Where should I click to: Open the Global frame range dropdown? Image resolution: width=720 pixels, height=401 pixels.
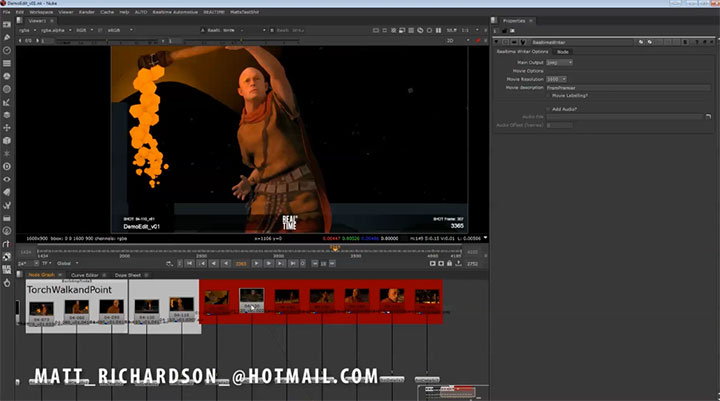[x=68, y=264]
